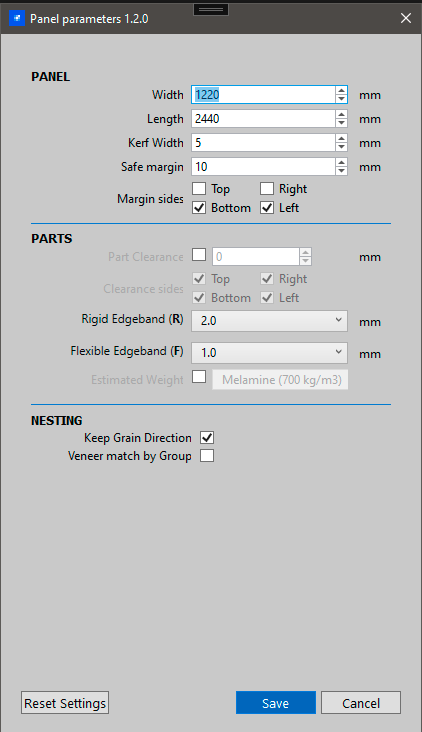Increase Safe margin with up arrow
This screenshot has height=732, width=422.
pos(341,162)
